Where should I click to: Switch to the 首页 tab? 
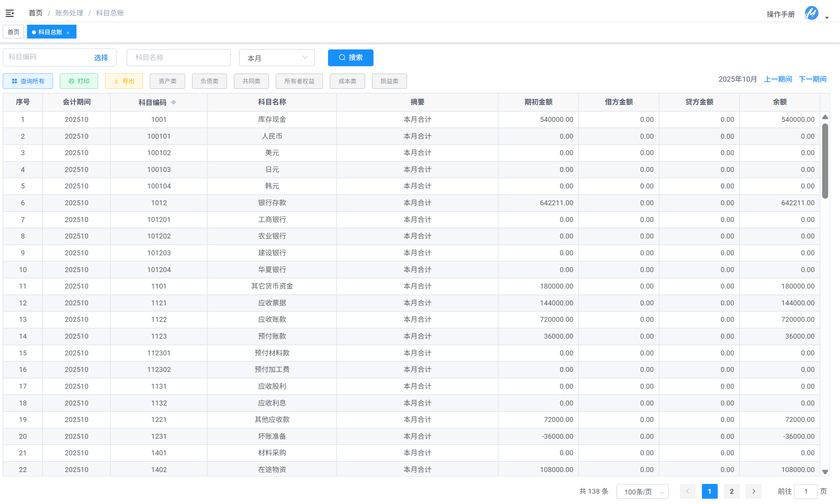pos(14,32)
